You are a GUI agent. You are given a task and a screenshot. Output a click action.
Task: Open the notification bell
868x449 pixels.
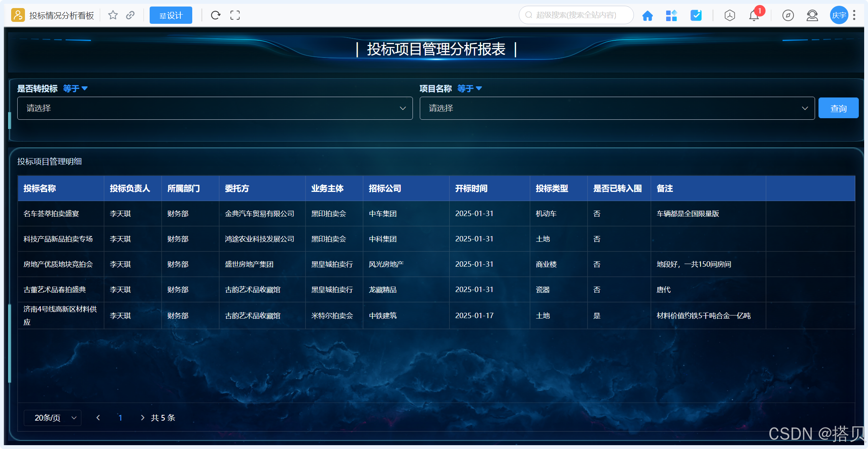(x=754, y=16)
